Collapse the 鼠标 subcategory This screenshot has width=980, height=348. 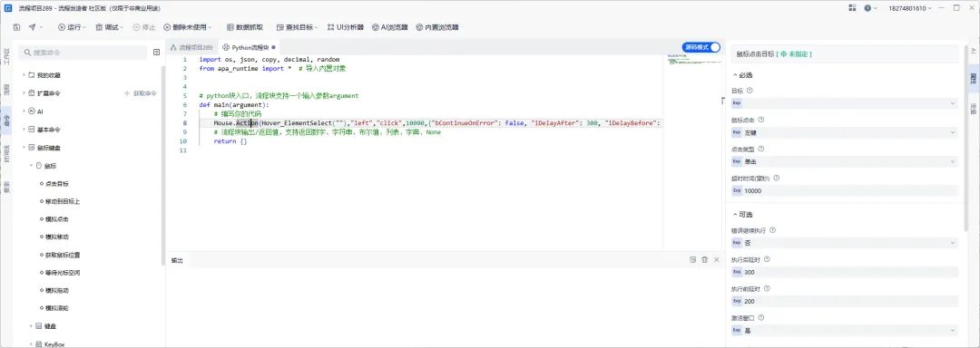pos(31,165)
